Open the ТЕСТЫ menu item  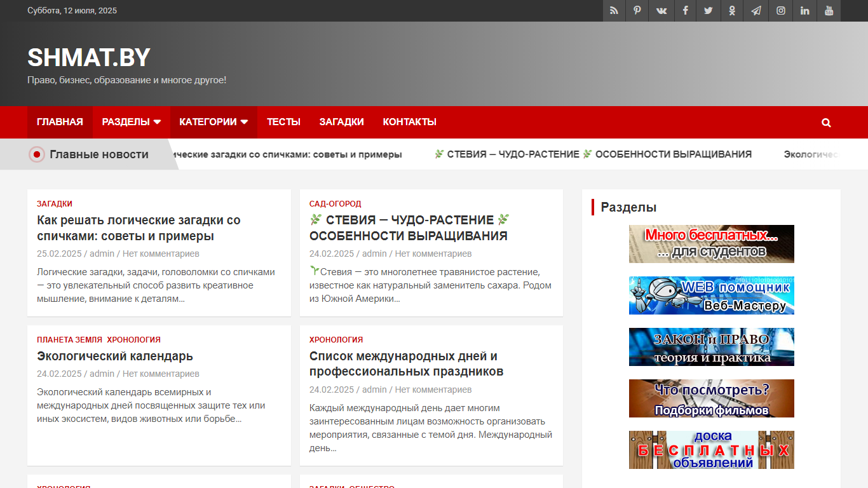pos(283,122)
